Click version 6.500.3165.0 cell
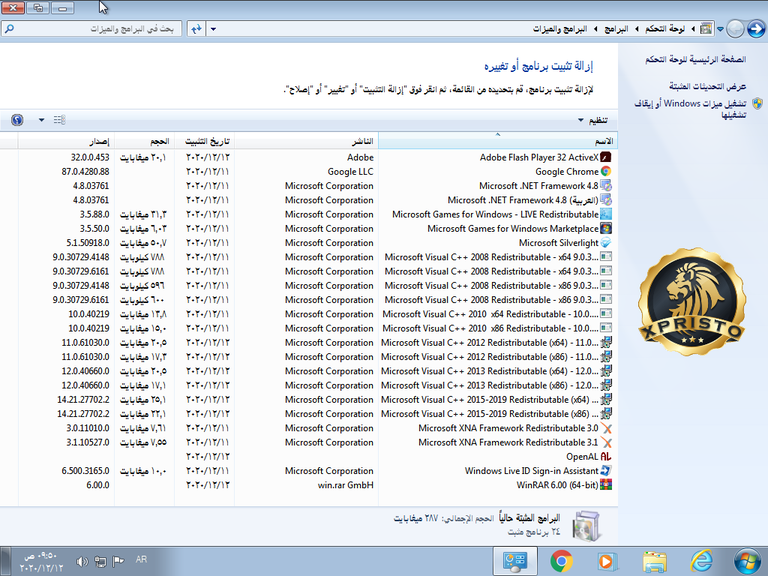This screenshot has width=768, height=576. (85, 471)
